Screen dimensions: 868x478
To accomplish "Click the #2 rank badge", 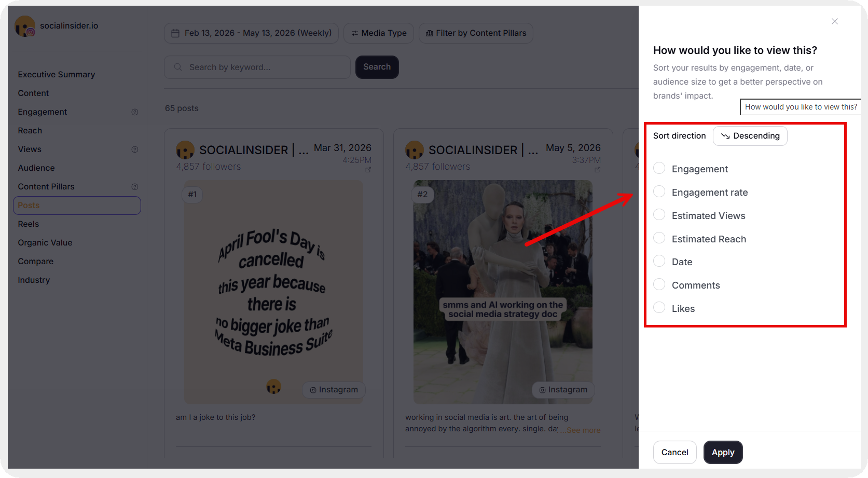I will point(422,195).
